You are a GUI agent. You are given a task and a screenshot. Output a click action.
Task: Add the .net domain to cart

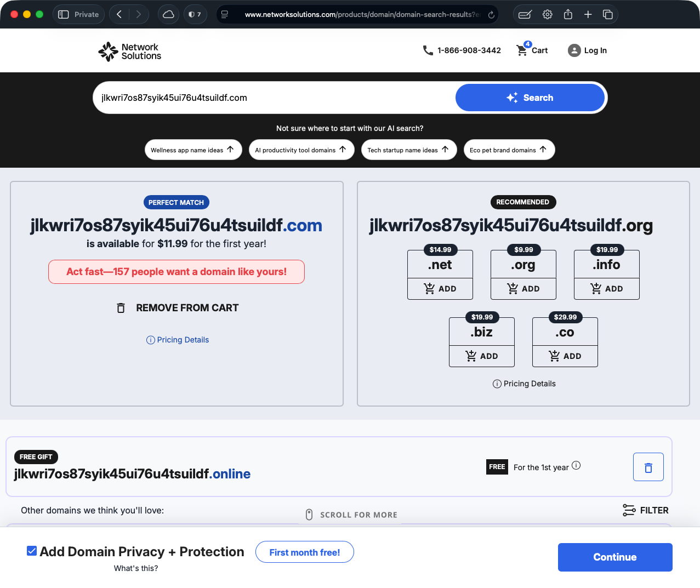tap(440, 289)
